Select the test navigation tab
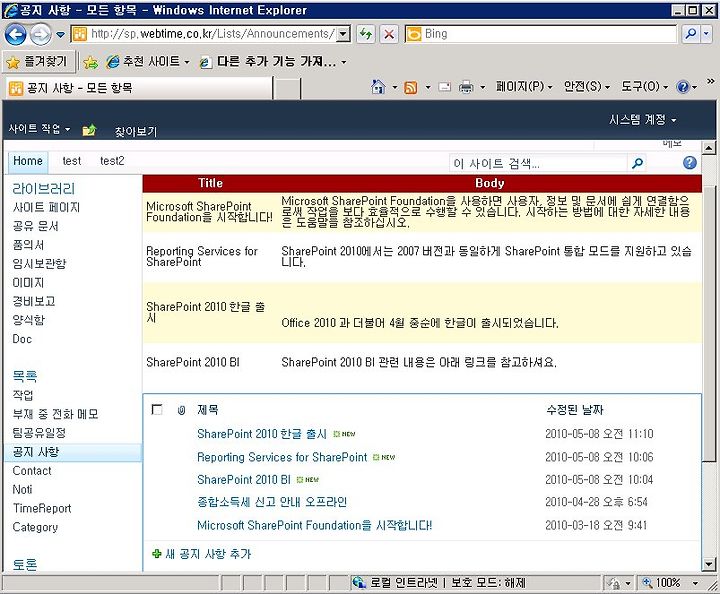 coord(72,161)
